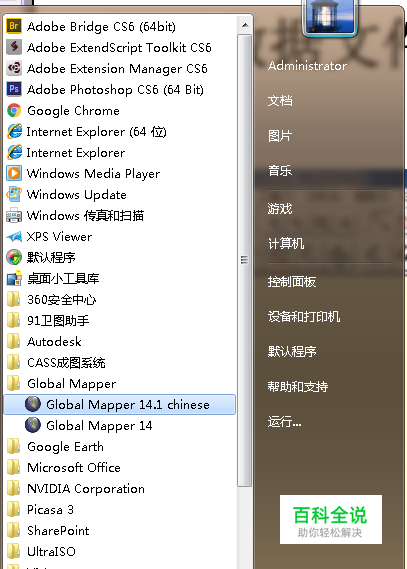Open Windows Media Player icon

pos(14,173)
